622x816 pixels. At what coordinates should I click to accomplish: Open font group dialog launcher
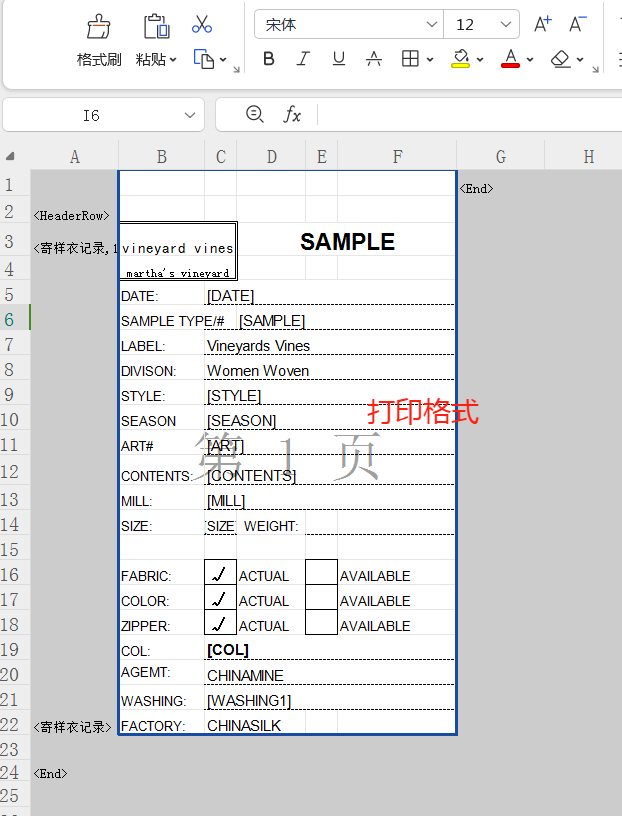coord(595,69)
